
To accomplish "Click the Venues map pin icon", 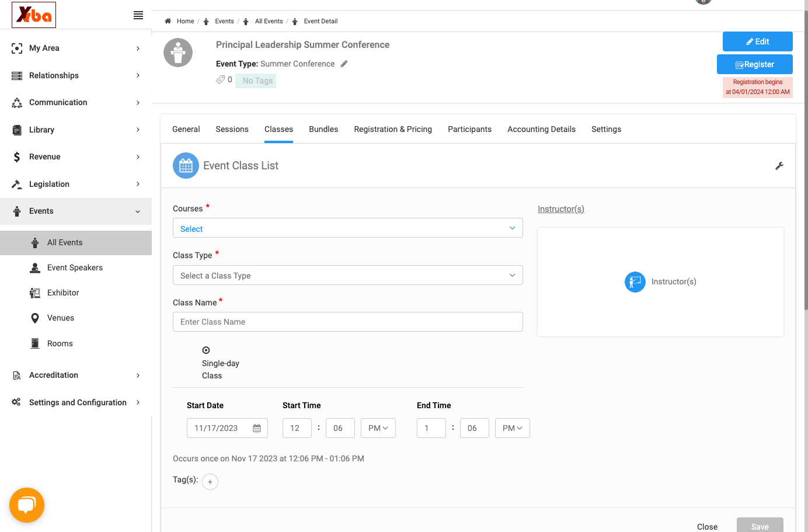I will pyautogui.click(x=35, y=318).
